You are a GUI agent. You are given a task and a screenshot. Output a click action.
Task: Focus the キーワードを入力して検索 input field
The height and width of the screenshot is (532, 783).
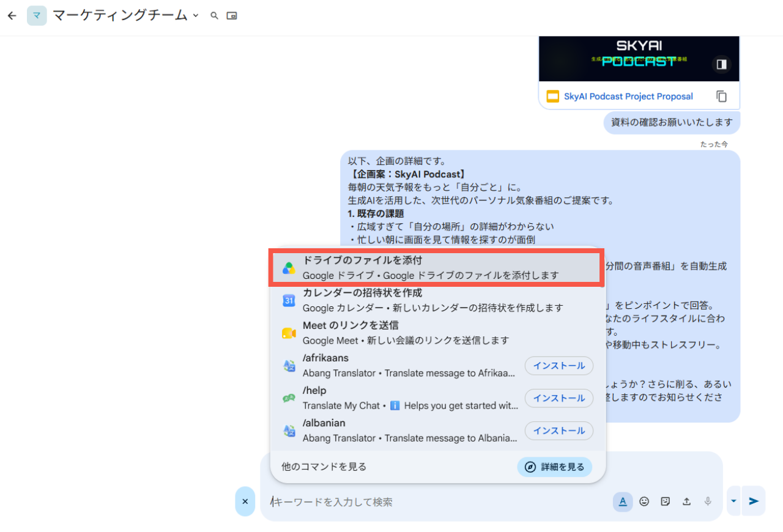pyautogui.click(x=440, y=501)
